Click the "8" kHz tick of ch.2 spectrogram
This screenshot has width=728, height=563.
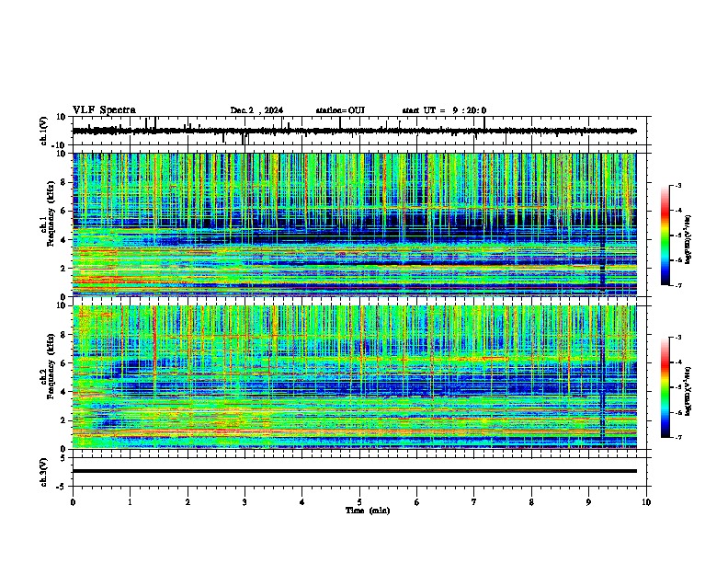point(63,335)
